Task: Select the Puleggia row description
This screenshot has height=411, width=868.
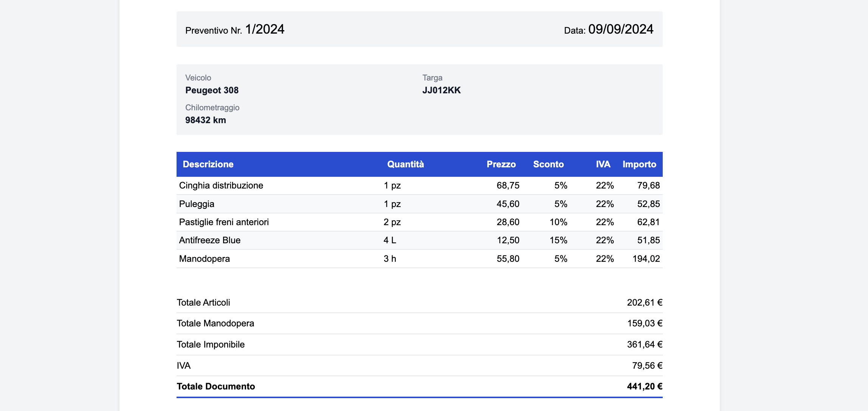Action: [x=197, y=204]
